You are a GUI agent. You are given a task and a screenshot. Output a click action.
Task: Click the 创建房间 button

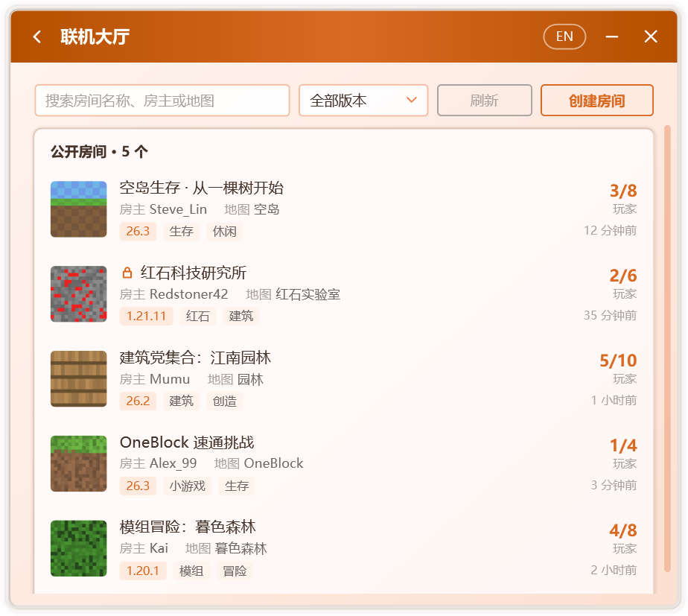[x=596, y=101]
